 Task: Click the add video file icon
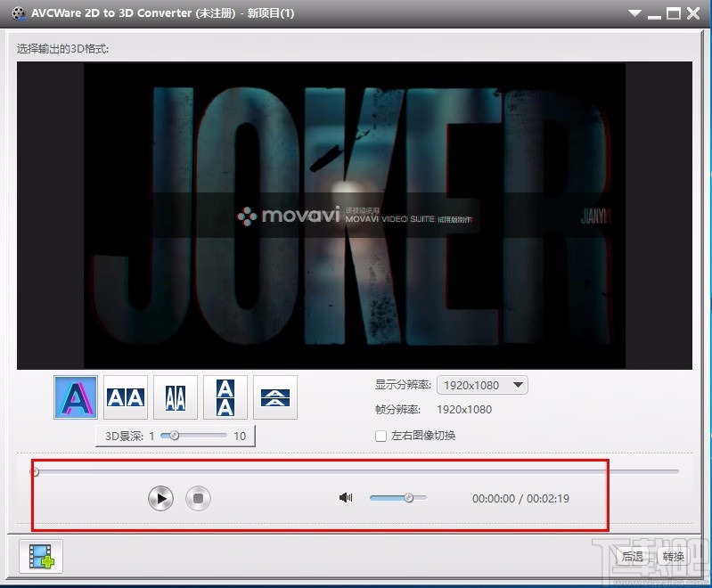(x=41, y=556)
